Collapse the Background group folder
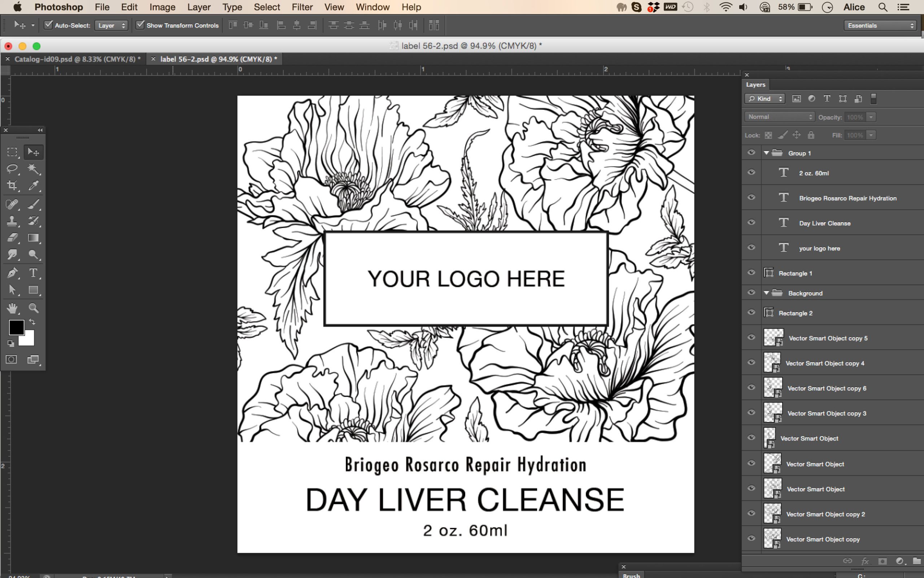The image size is (924, 578). click(x=766, y=293)
